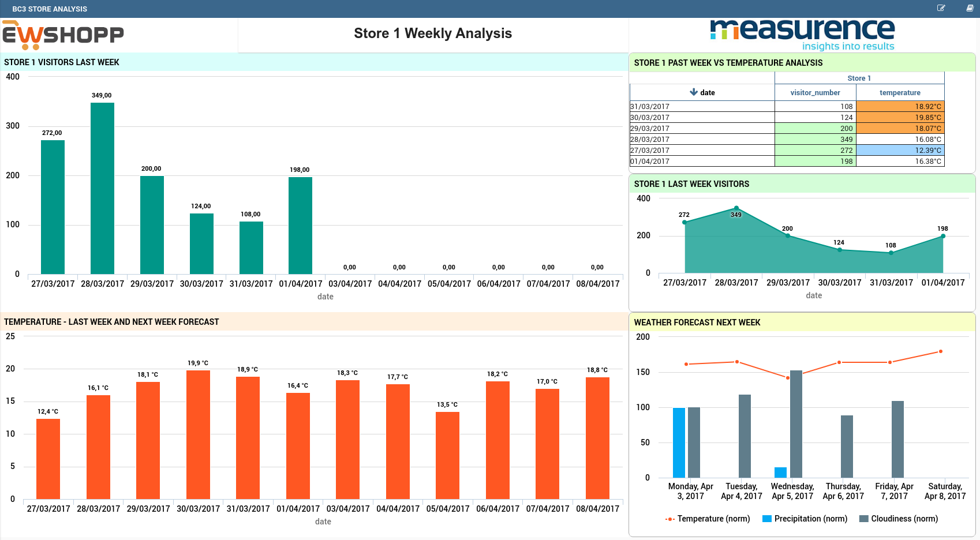
Task: Toggle Precipitation (norm) legend entry
Action: coord(805,519)
